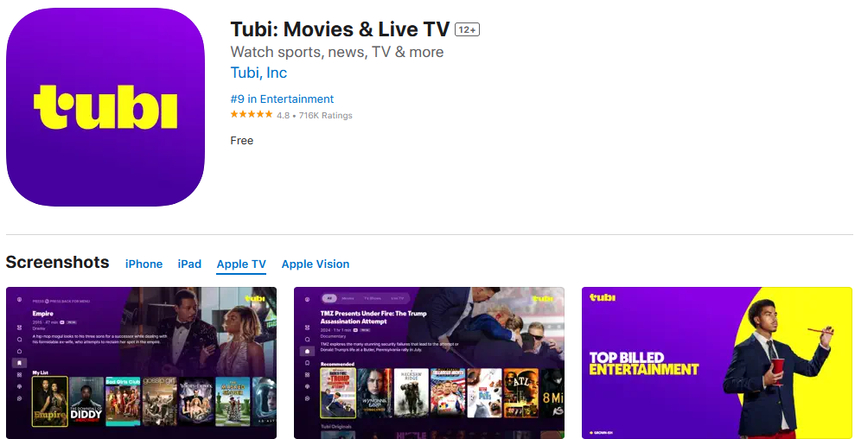Click the search icon in Empire screenshot sidebar
This screenshot has width=855, height=439.
click(20, 339)
